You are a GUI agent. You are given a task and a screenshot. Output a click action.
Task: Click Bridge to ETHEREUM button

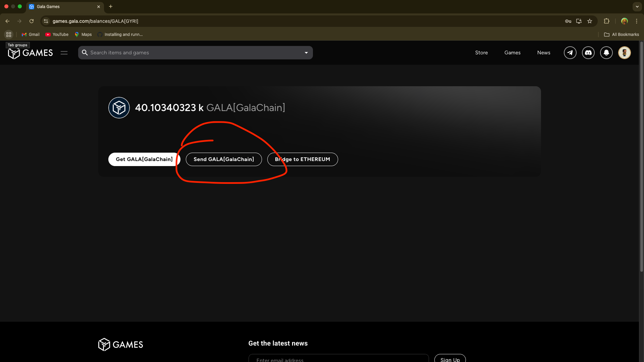[x=303, y=159]
